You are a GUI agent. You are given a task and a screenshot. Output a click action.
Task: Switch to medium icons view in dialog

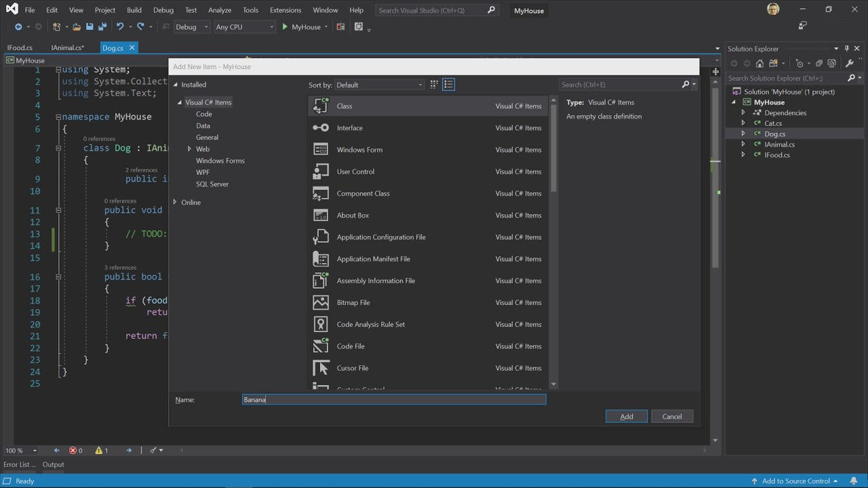[435, 85]
